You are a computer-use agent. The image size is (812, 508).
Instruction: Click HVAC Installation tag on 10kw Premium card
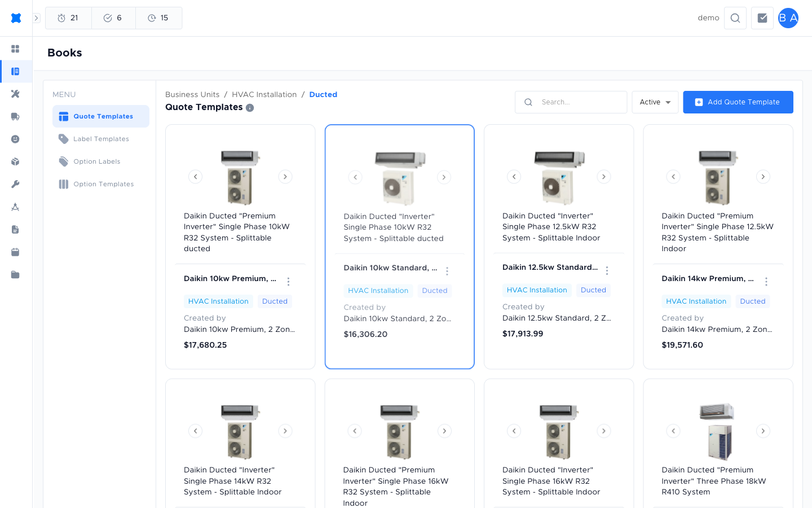click(218, 301)
